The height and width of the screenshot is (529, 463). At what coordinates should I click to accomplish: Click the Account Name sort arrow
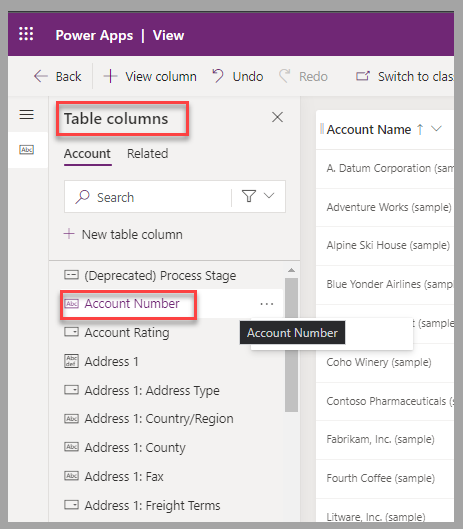point(420,129)
